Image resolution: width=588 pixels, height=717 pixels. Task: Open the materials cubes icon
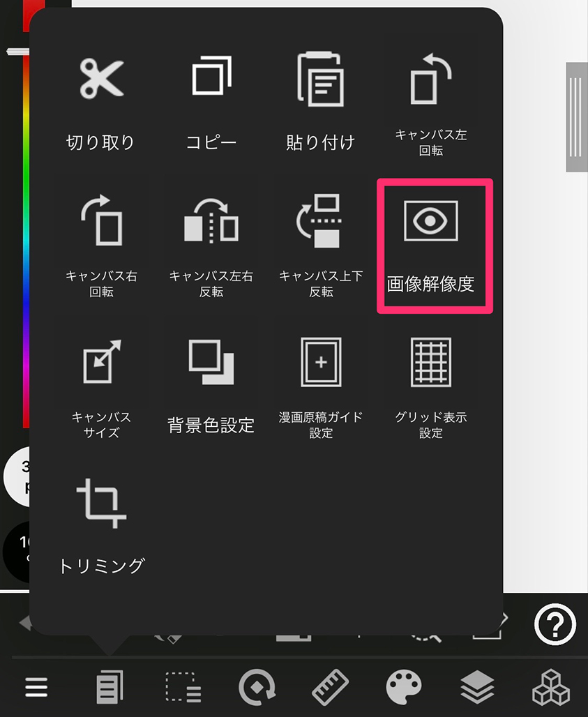[551, 687]
